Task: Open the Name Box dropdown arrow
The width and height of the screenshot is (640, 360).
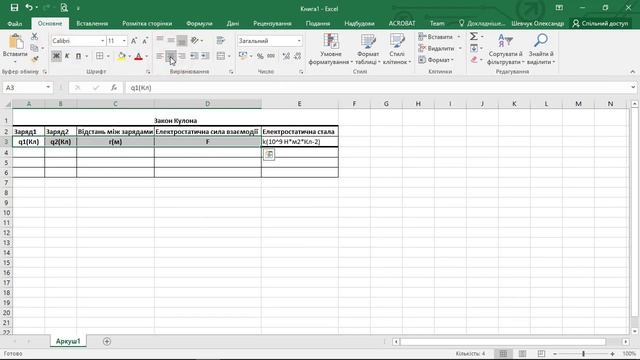Action: click(x=48, y=87)
